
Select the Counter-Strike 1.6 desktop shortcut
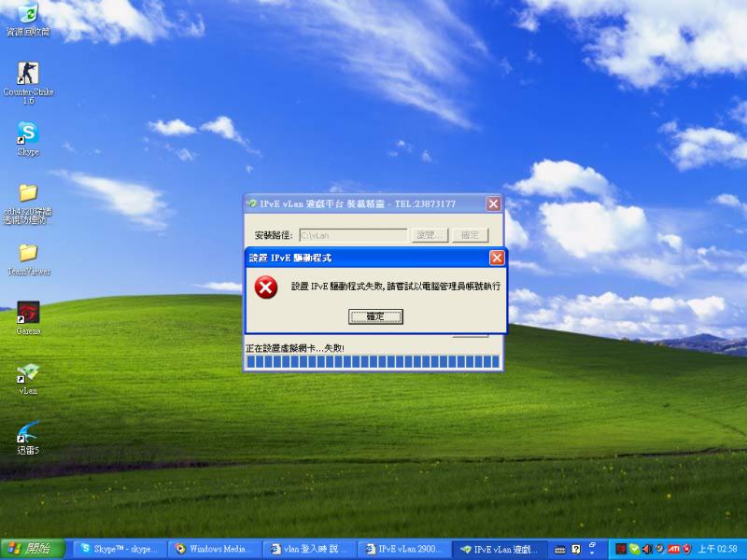[28, 83]
